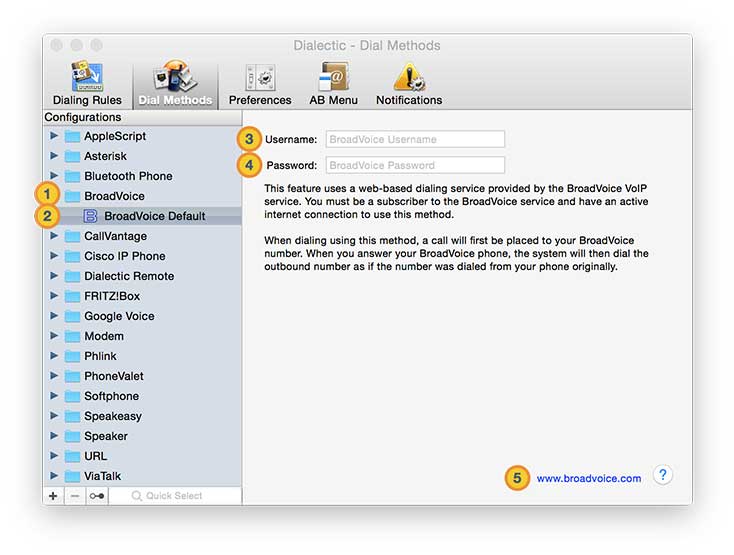
Task: Select the Dialectic Remote row label
Action: (x=129, y=277)
